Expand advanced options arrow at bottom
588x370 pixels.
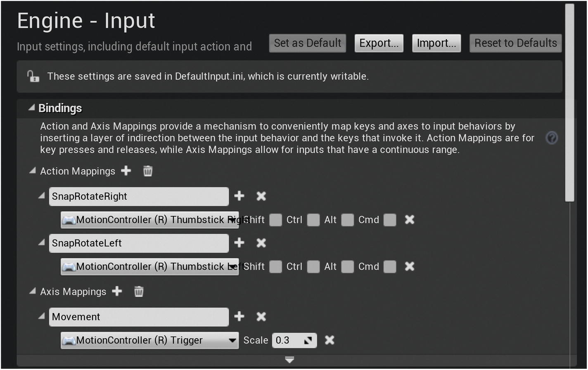pyautogui.click(x=290, y=360)
